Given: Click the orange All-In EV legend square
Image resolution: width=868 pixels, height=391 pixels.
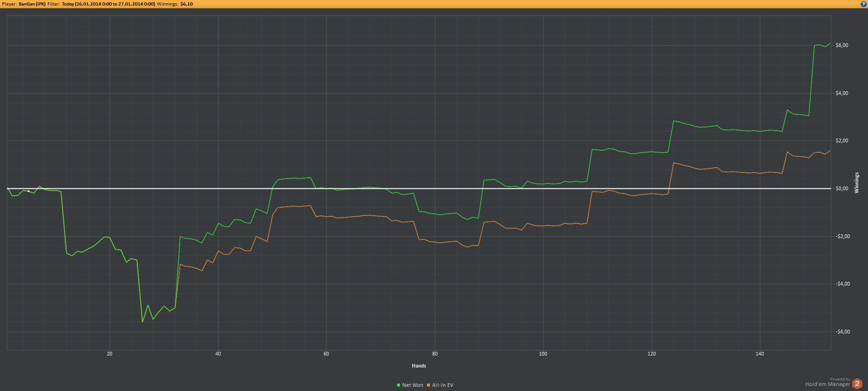Looking at the screenshot, I should (428, 385).
